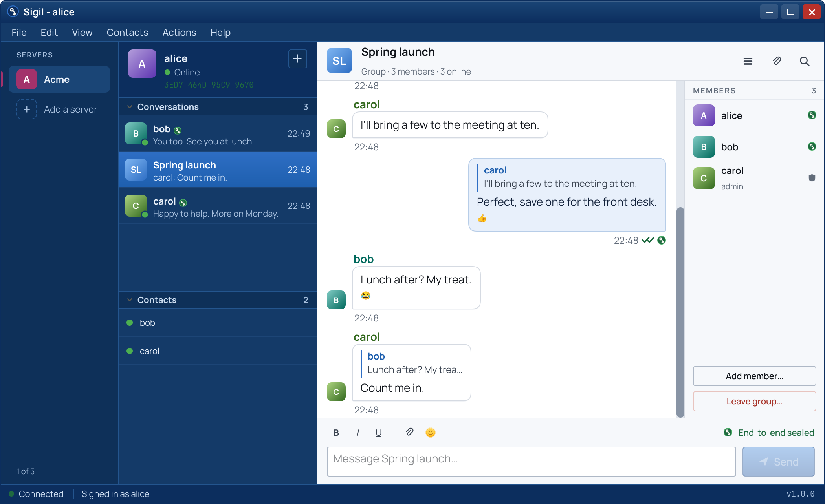825x504 pixels.
Task: Attach a file from the compose toolbar
Action: point(409,432)
